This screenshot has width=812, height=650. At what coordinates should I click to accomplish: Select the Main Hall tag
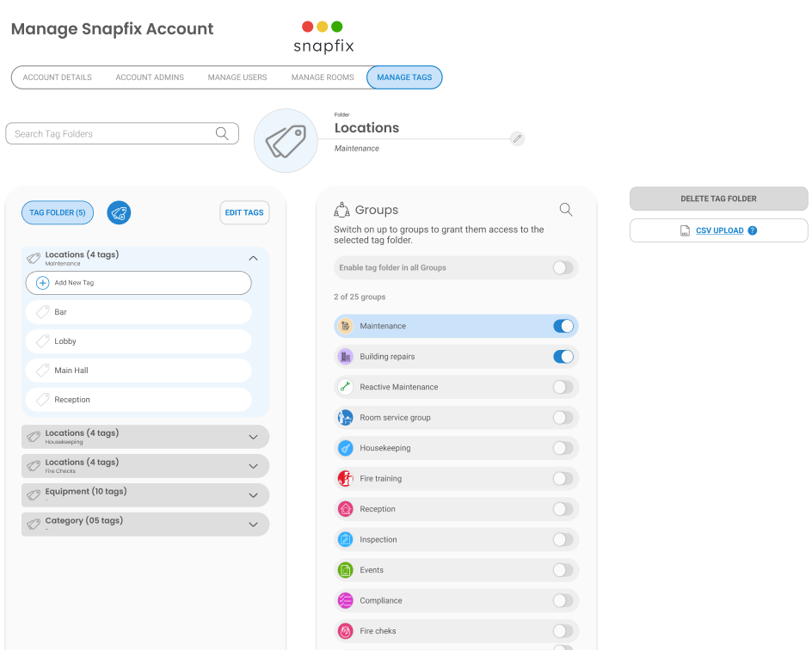pyautogui.click(x=138, y=371)
